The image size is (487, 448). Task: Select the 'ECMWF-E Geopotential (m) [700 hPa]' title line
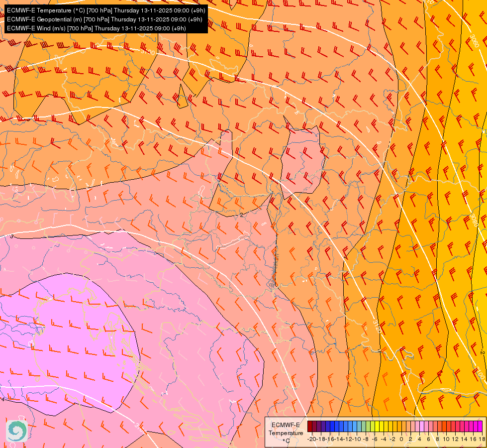tap(104, 19)
